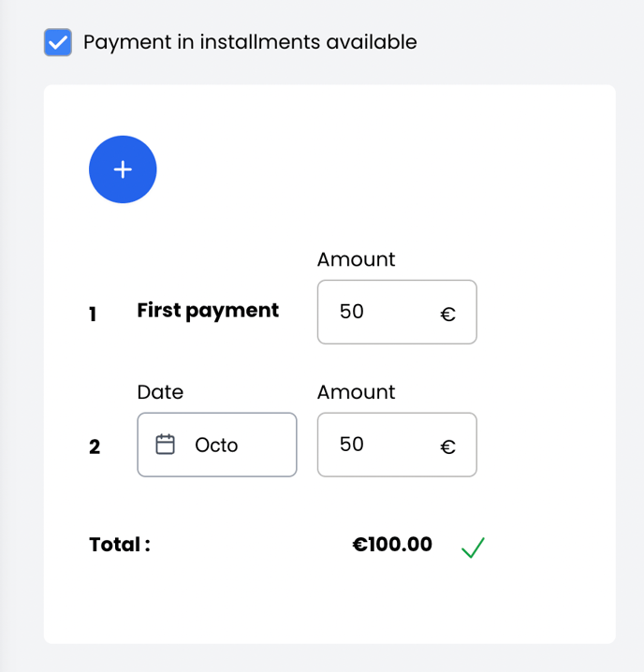The image size is (644, 672).
Task: Click the "Total :" label
Action: coord(120,545)
